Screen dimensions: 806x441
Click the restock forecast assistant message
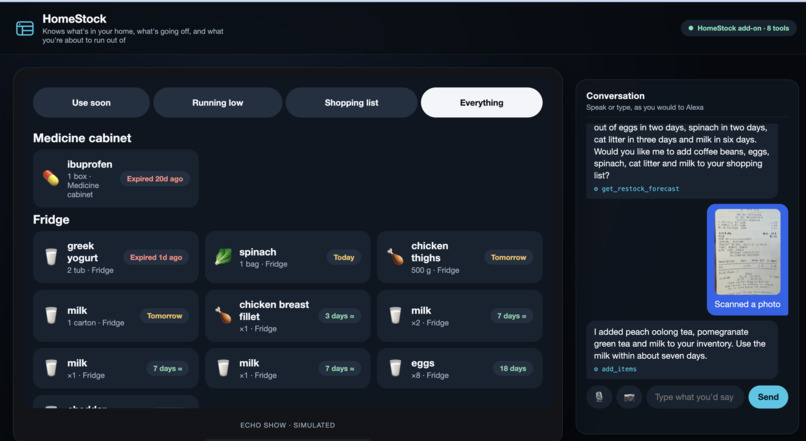click(682, 160)
